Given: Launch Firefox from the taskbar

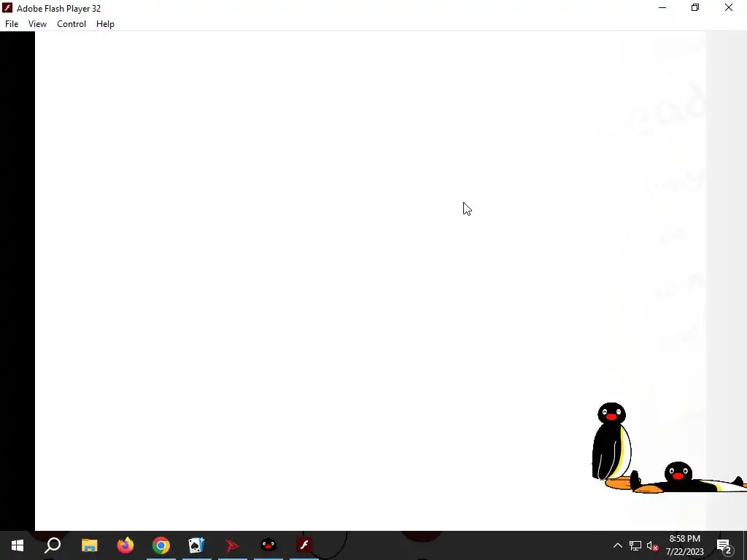Looking at the screenshot, I should point(125,545).
